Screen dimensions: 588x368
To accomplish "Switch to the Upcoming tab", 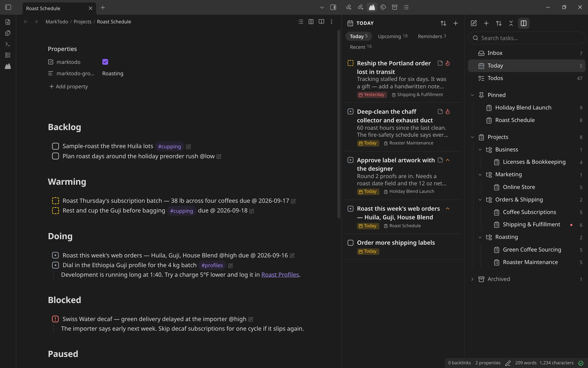I will (392, 36).
